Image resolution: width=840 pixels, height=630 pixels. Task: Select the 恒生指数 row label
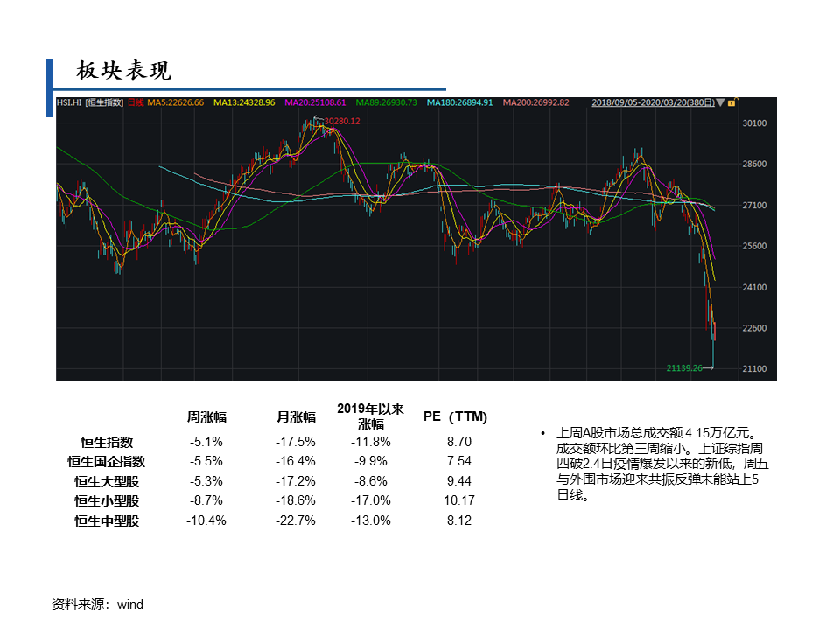[107, 442]
